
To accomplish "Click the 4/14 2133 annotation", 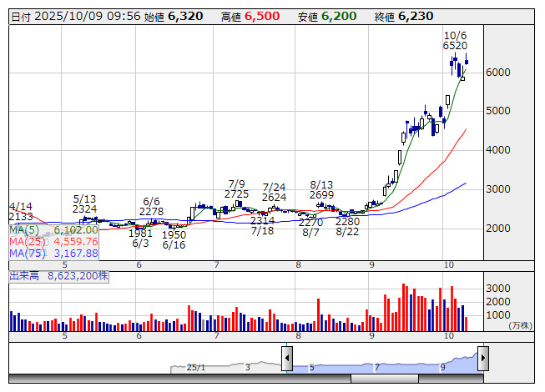I will (x=22, y=211).
